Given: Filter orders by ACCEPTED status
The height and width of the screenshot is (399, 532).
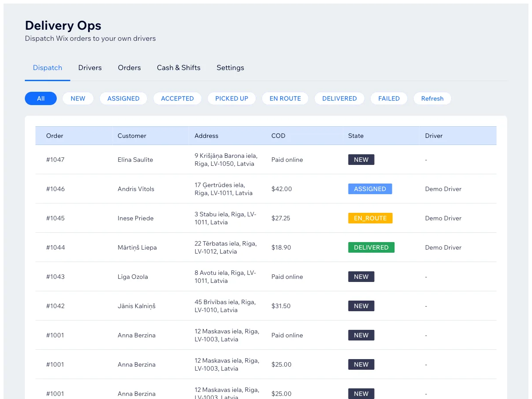Looking at the screenshot, I should click(x=177, y=98).
